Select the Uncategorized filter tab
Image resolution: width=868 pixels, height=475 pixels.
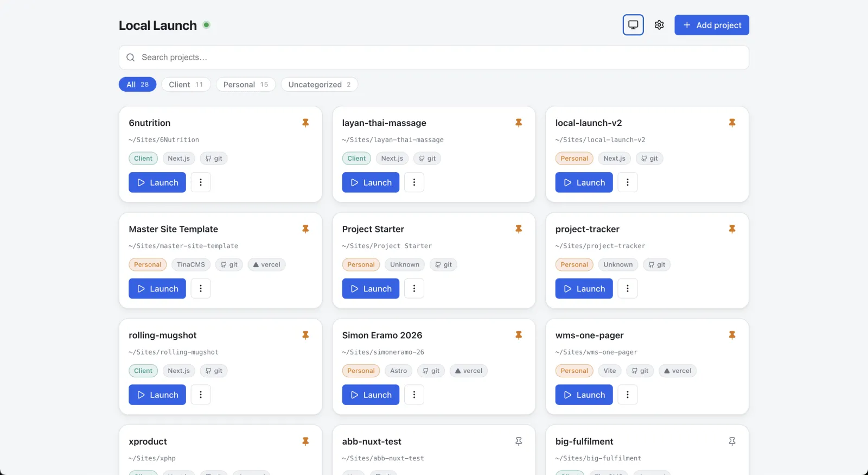tap(319, 85)
